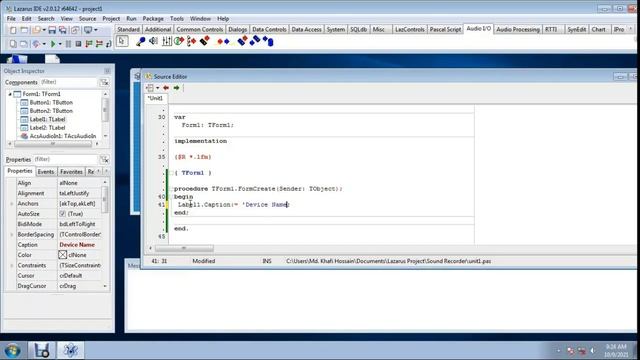Image resolution: width=640 pixels, height=360 pixels.
Task: Click the Source Editor back arrow
Action: click(166, 88)
